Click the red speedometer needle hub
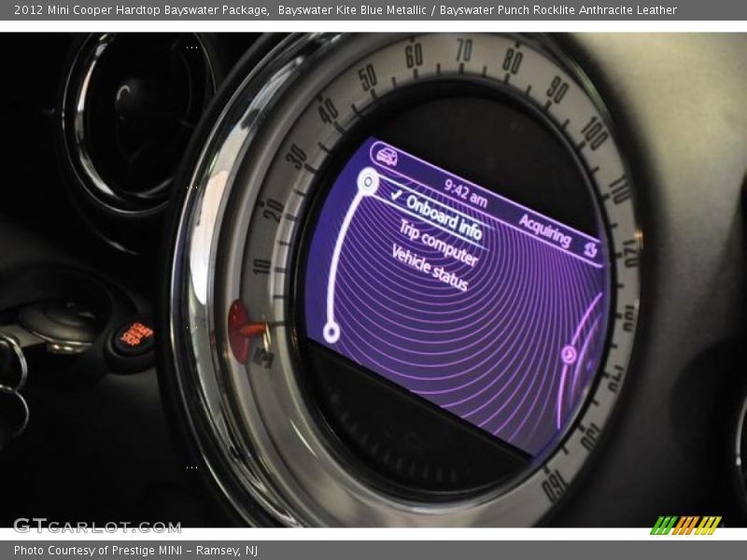 [x=240, y=330]
